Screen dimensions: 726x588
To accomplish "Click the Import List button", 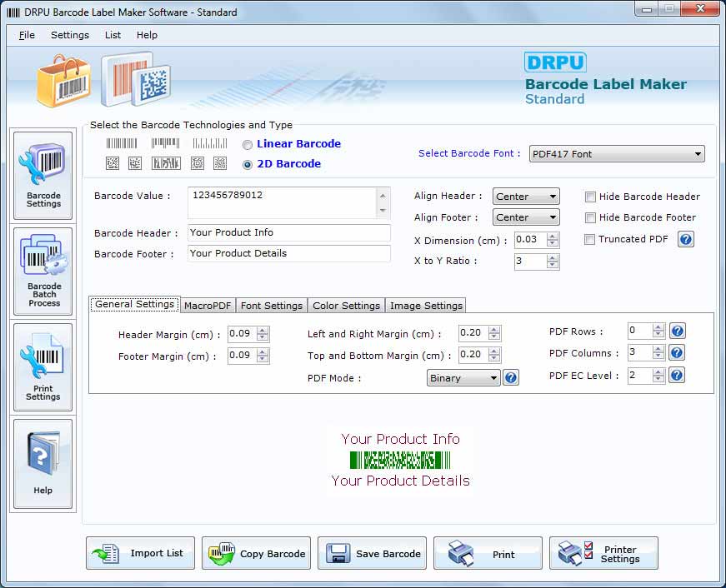I will pyautogui.click(x=140, y=553).
